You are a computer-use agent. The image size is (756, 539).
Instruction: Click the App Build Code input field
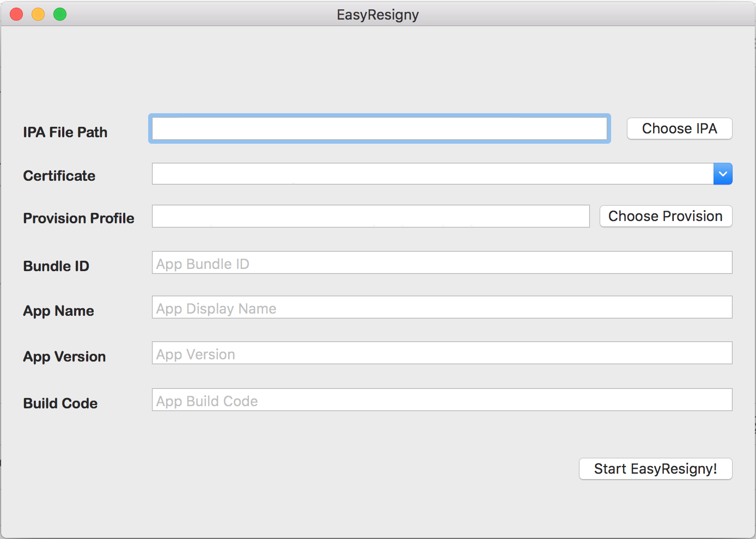(x=441, y=400)
